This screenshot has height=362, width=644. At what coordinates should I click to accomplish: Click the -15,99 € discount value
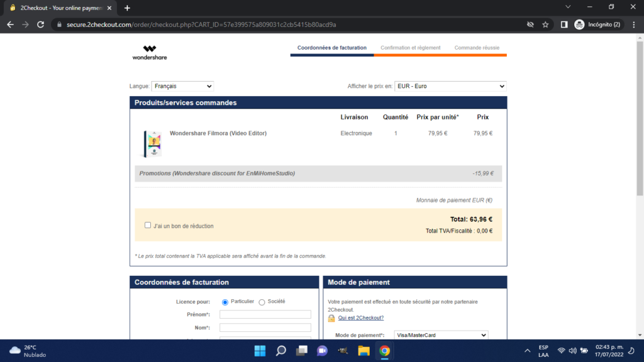[483, 173]
